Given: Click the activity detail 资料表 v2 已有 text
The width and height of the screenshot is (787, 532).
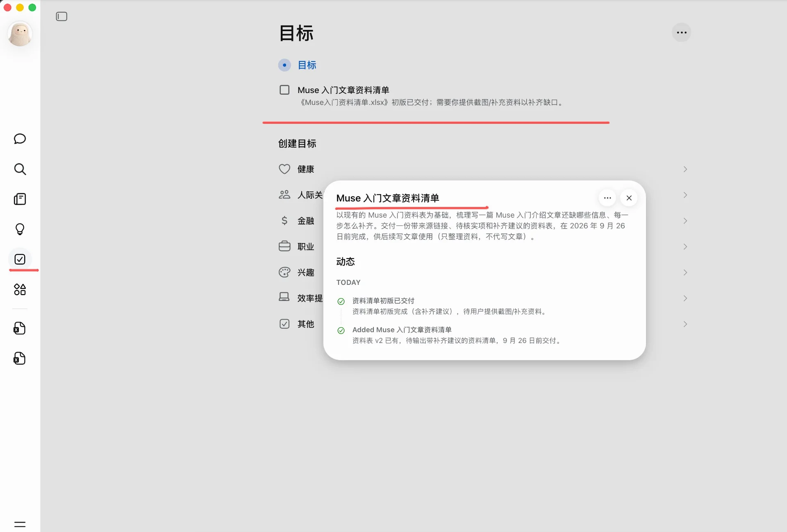Looking at the screenshot, I should (x=457, y=341).
